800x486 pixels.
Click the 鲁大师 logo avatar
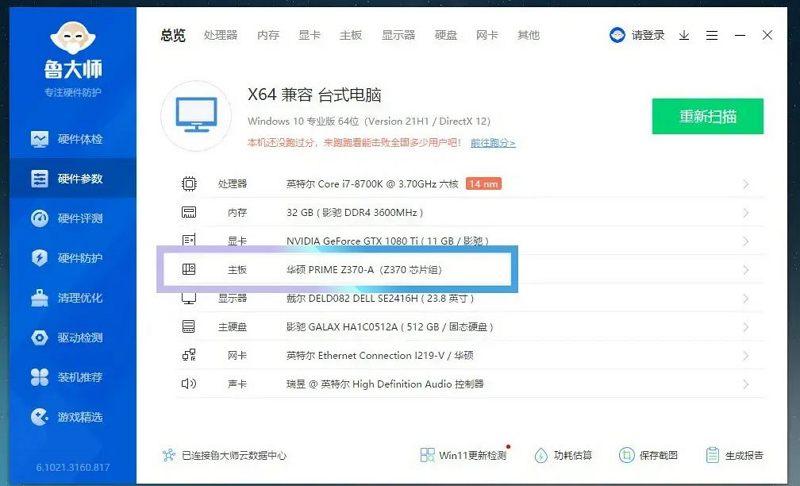click(73, 37)
